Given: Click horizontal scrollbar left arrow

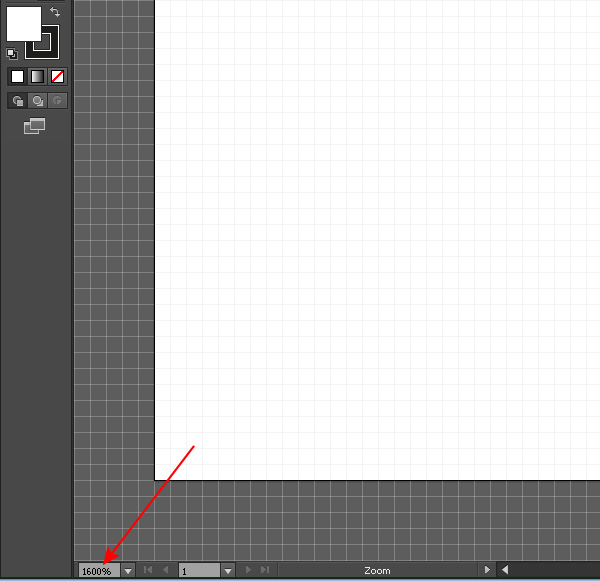Looking at the screenshot, I should 505,570.
